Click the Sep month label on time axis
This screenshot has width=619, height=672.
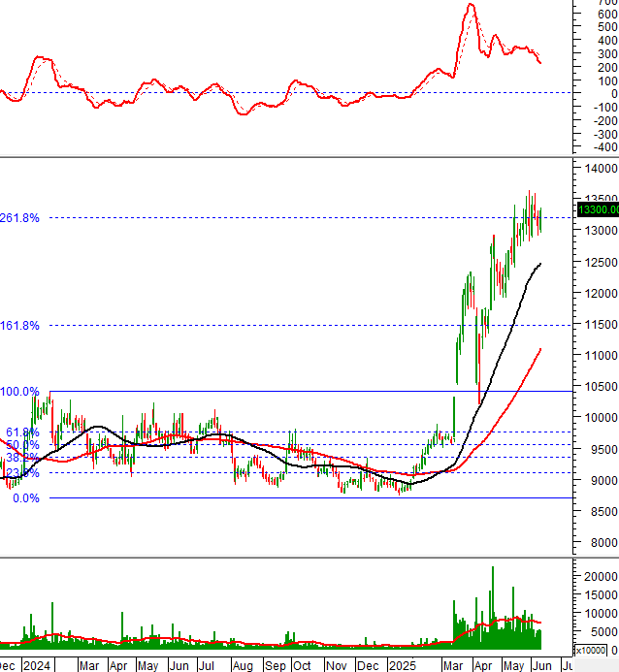[x=275, y=665]
